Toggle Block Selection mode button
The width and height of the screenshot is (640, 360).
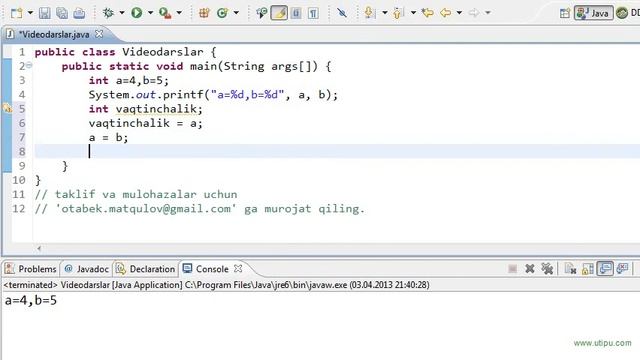click(x=296, y=13)
